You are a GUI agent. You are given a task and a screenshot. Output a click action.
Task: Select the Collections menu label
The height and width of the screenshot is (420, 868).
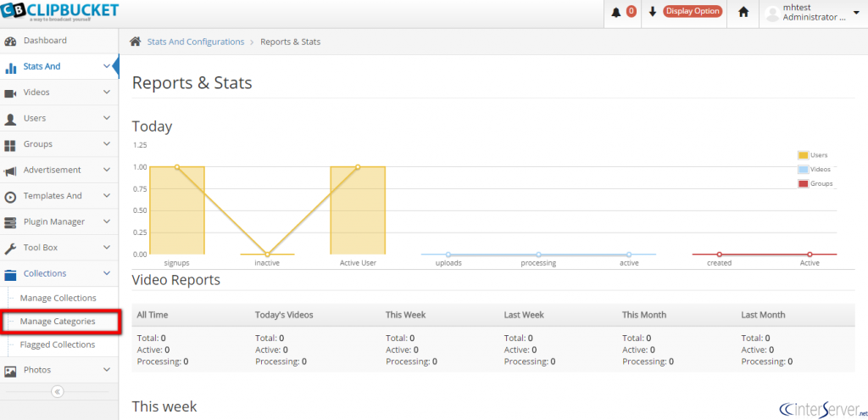[x=45, y=273]
